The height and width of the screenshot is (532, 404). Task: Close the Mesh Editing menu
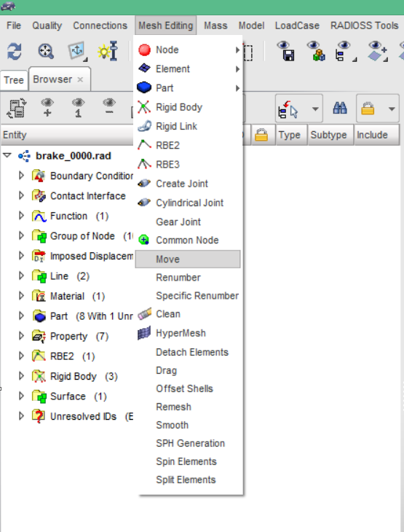(165, 26)
